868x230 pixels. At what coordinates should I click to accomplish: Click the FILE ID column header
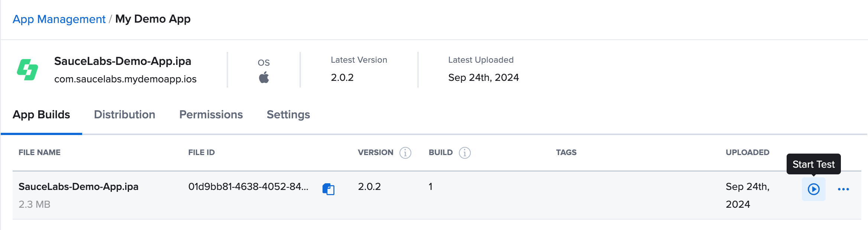(x=201, y=152)
